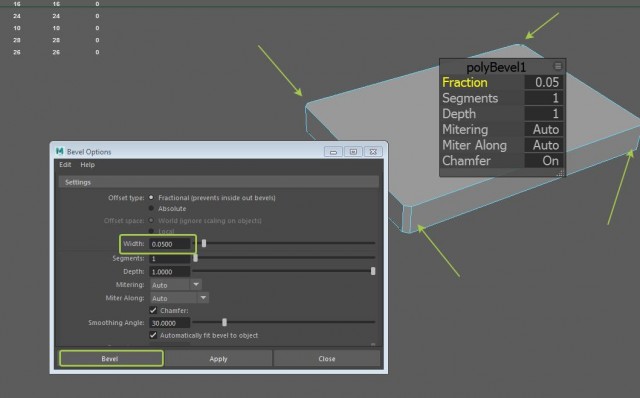Click the Fraction label in polyBevel1
Screen dimensions: 640x398
[465, 82]
